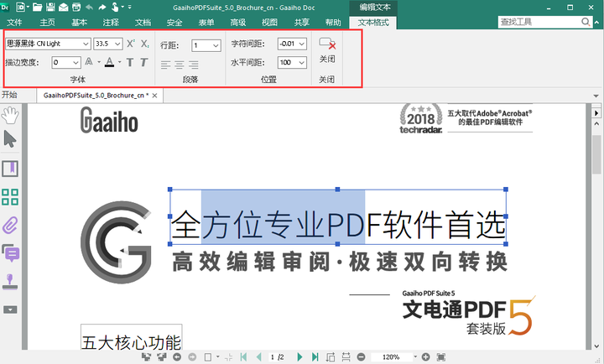The image size is (604, 364).
Task: Open the Comments panel
Action: pyautogui.click(x=10, y=253)
